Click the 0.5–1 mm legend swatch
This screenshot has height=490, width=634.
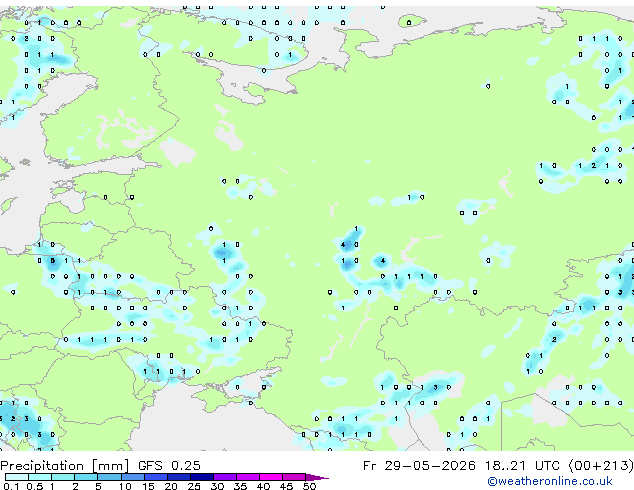tap(40, 477)
